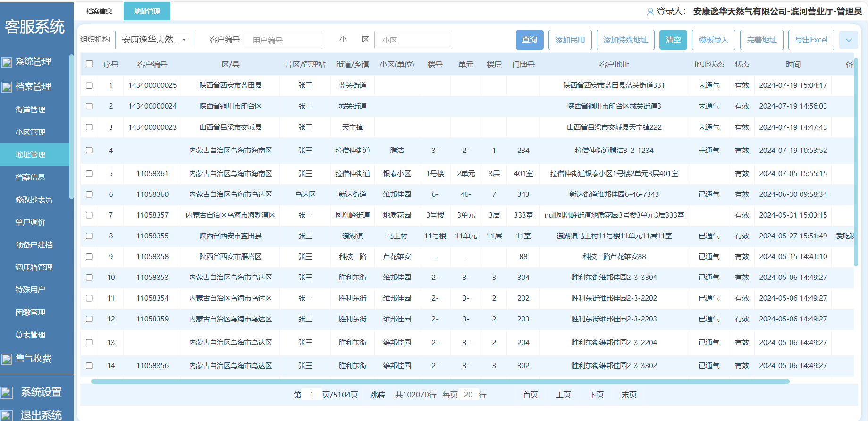Select checkbox for customer 11058360
The image size is (868, 421).
click(89, 194)
